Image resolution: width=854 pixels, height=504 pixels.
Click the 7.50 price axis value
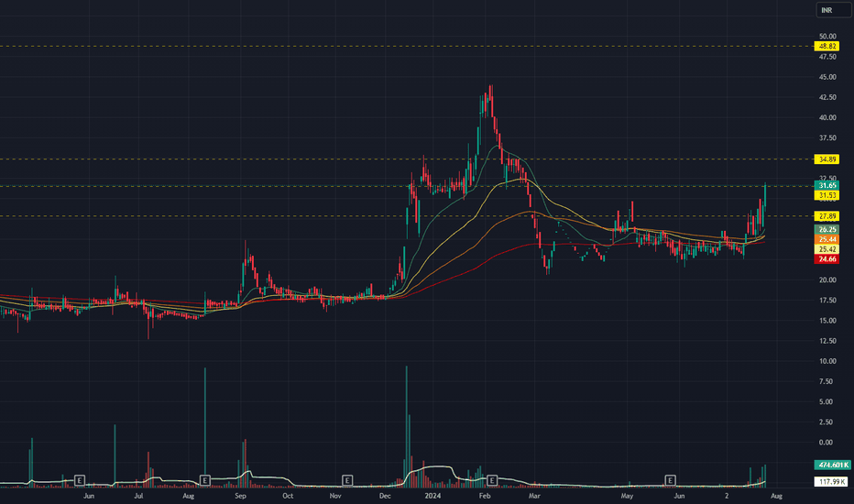(x=826, y=382)
